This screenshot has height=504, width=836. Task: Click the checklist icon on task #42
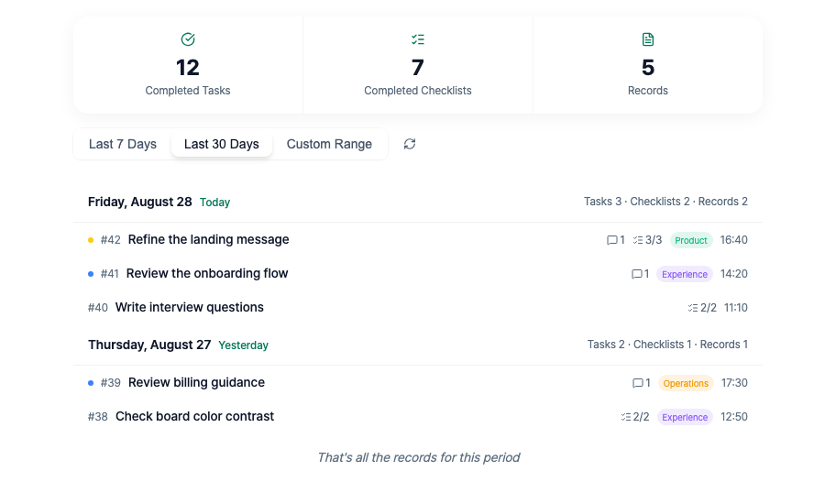pyautogui.click(x=638, y=240)
